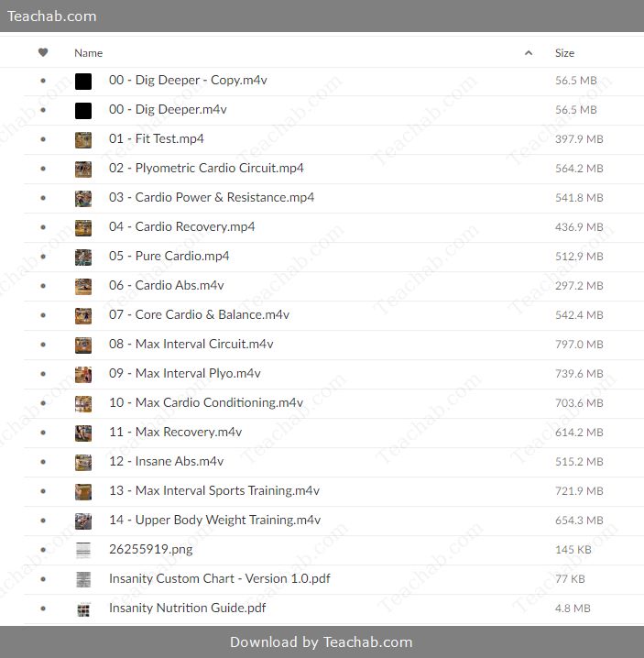This screenshot has width=644, height=658.
Task: Toggle favorite dot for 08 - Max Interval Circuit.m4v
Action: click(x=43, y=344)
